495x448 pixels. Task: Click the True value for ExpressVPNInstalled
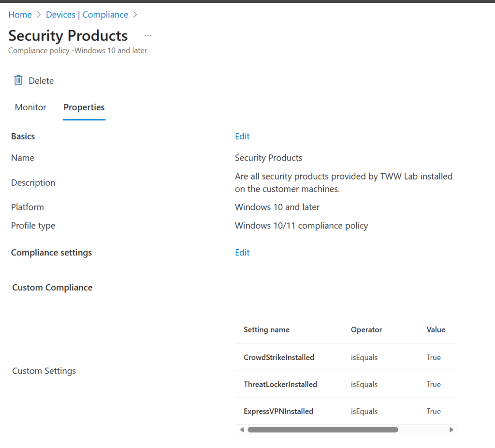434,412
